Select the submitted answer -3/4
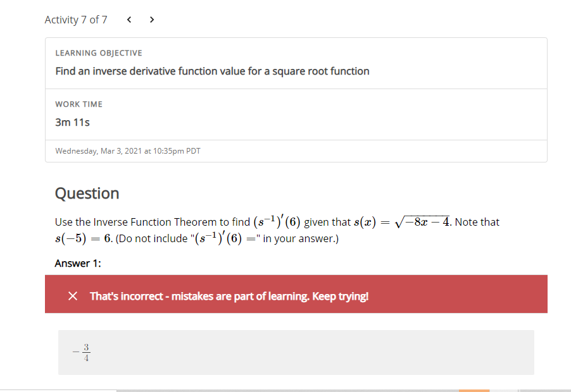571x392 pixels. coord(81,352)
